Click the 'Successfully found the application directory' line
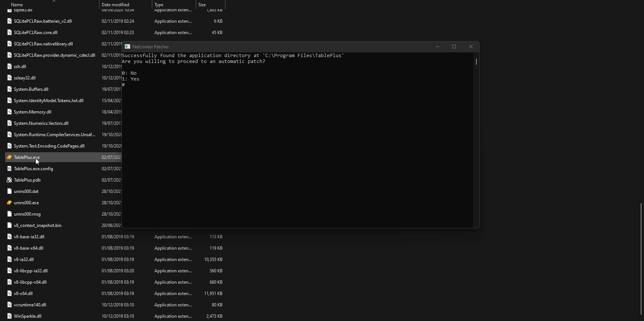This screenshot has width=644, height=321. [233, 56]
